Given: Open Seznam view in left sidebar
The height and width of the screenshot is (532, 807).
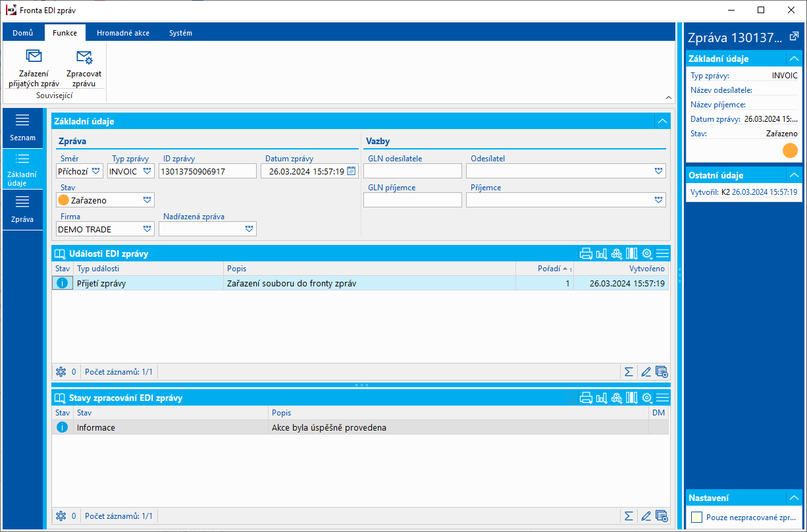Looking at the screenshot, I should point(22,128).
